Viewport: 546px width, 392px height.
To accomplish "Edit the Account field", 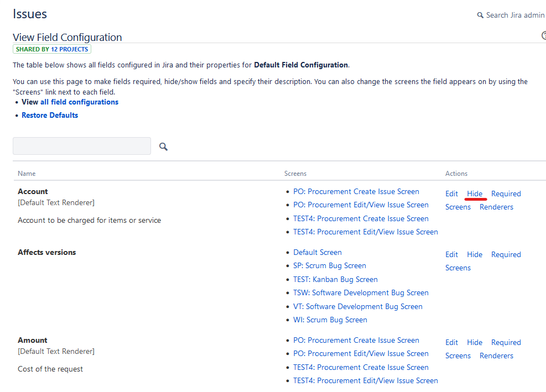I will [451, 194].
